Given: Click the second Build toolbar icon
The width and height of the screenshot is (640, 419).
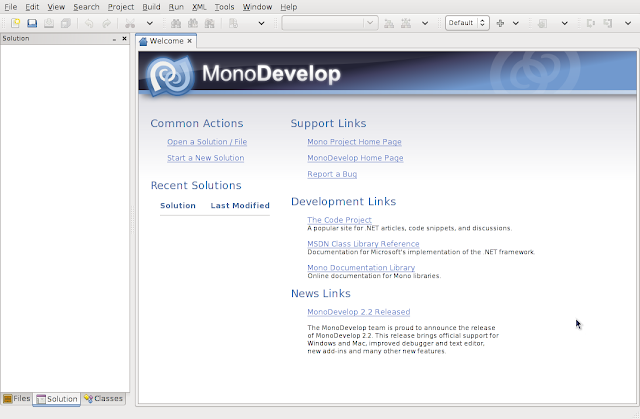Looking at the screenshot, I should [406, 23].
